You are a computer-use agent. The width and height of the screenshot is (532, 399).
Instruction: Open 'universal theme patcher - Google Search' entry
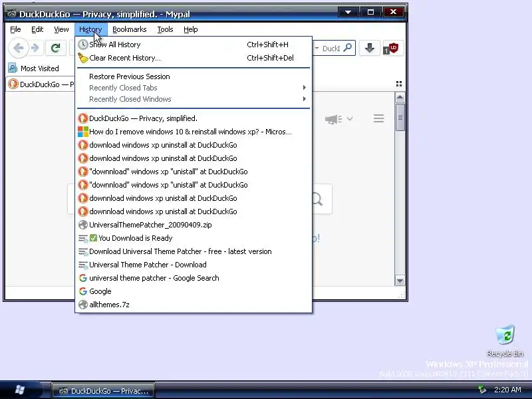click(x=194, y=278)
